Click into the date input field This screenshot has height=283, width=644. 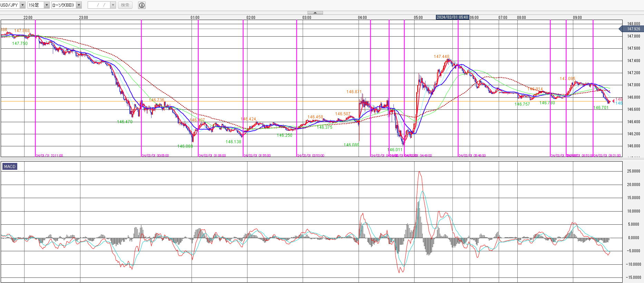pyautogui.click(x=99, y=5)
